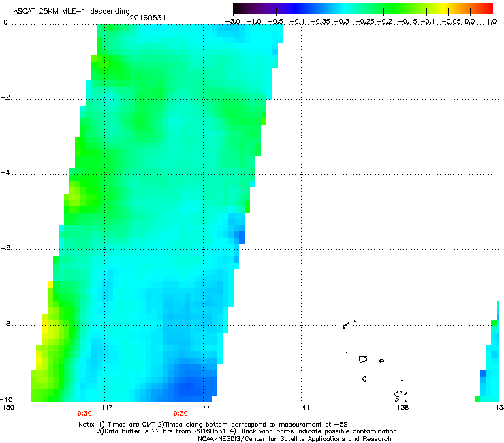Click the 1.0 color scale label
Image resolution: width=504 pixels, height=443 pixels.
point(492,22)
